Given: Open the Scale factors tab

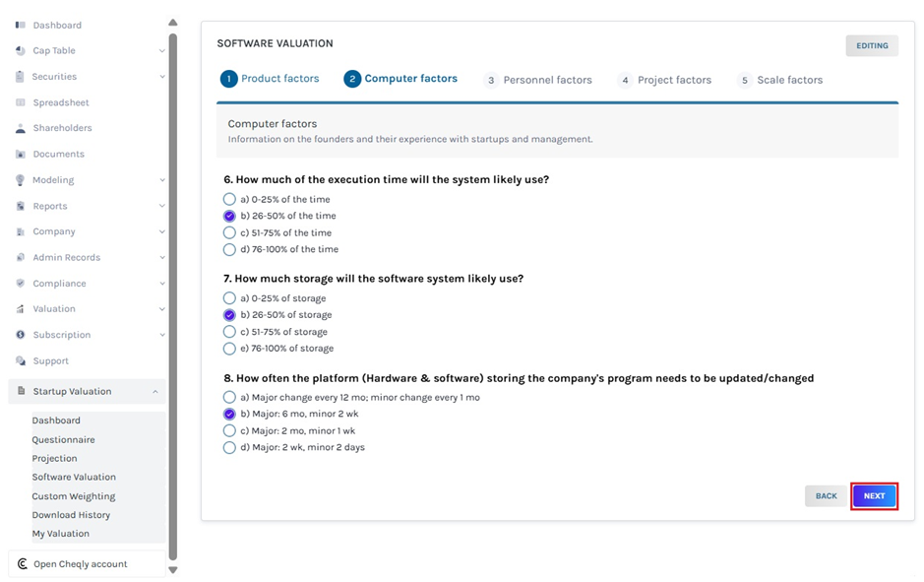Looking at the screenshot, I should [789, 80].
